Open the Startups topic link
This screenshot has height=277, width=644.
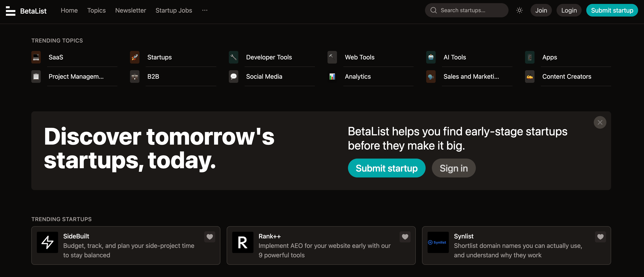160,57
